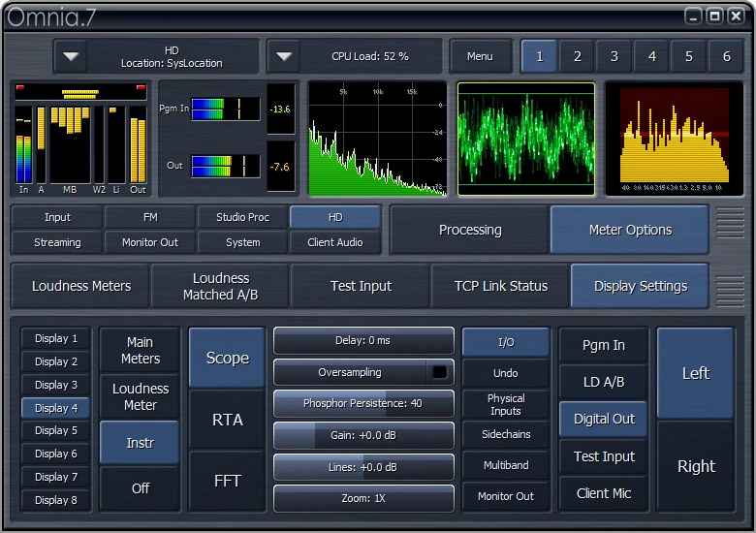This screenshot has height=533, width=756.
Task: Select the Left channel
Action: point(696,373)
